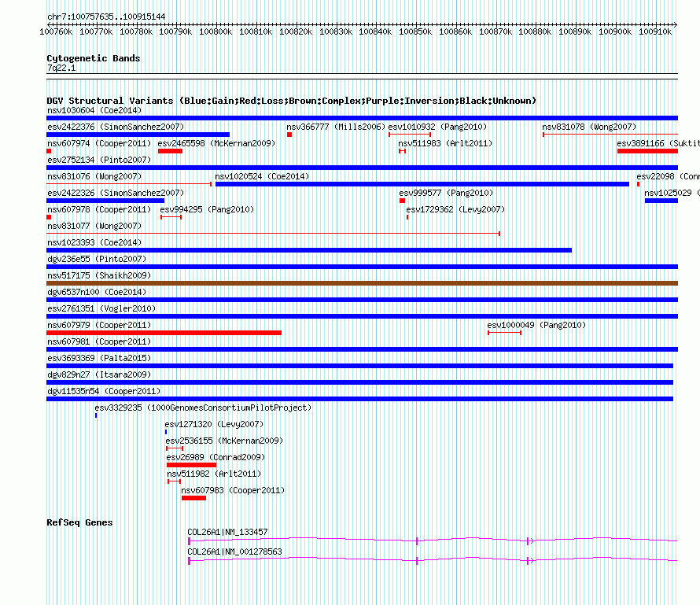Image resolution: width=700 pixels, height=605 pixels.
Task: Click the chr7:100757635..100915144 region label
Action: point(106,17)
